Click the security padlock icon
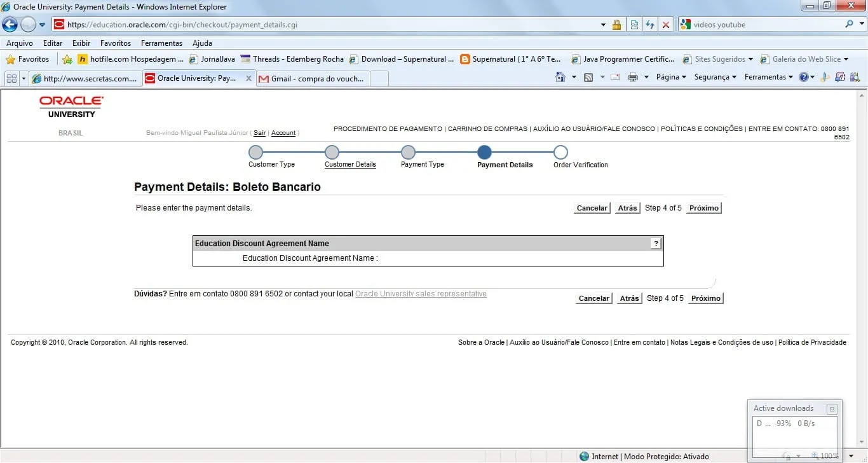 pyautogui.click(x=616, y=25)
